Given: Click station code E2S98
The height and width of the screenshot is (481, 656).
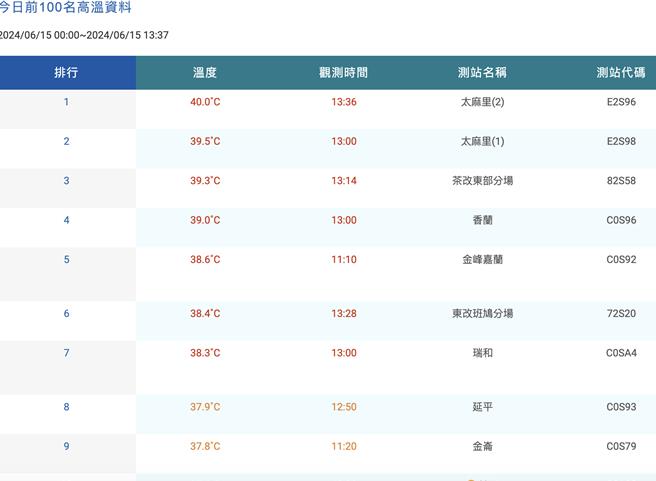Looking at the screenshot, I should coord(621,141).
